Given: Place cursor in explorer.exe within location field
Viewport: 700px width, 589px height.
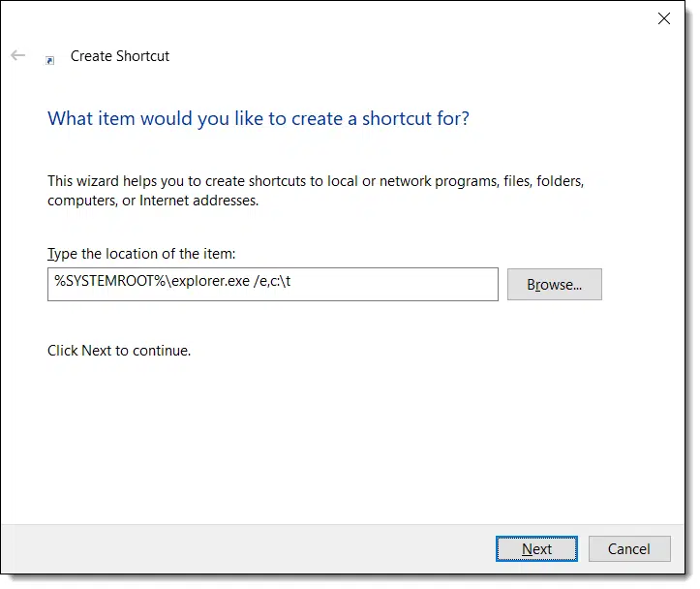Looking at the screenshot, I should [x=210, y=281].
